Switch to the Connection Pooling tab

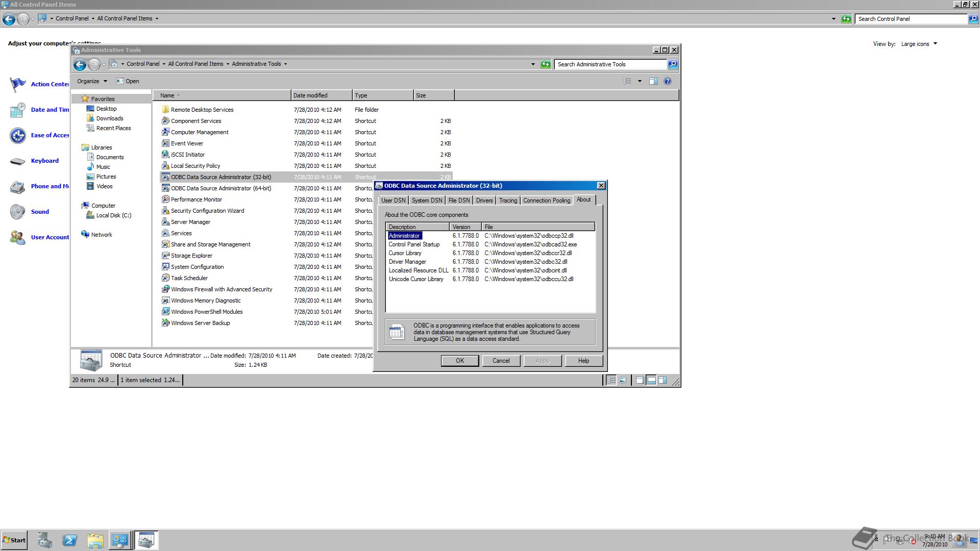click(x=547, y=201)
